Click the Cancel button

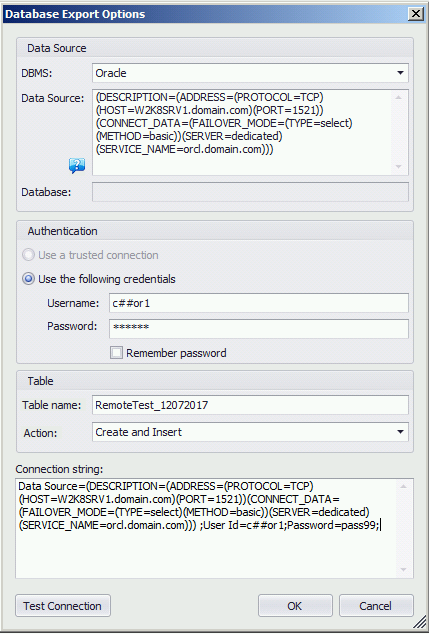pyautogui.click(x=376, y=606)
